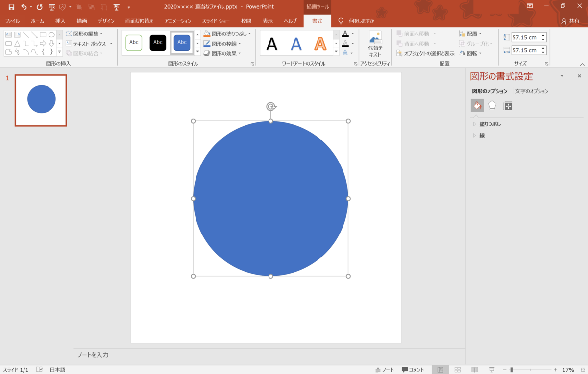Click the spell check icon in status bar

[x=39, y=370]
